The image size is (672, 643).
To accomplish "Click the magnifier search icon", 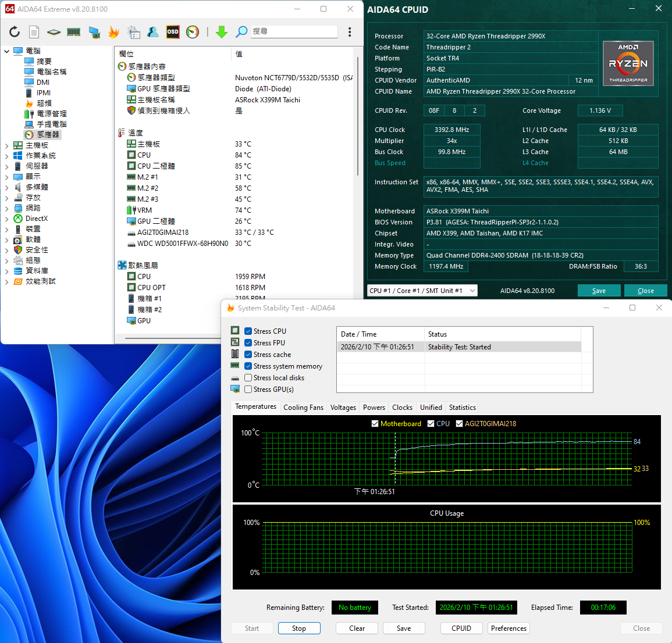I will pos(241,32).
